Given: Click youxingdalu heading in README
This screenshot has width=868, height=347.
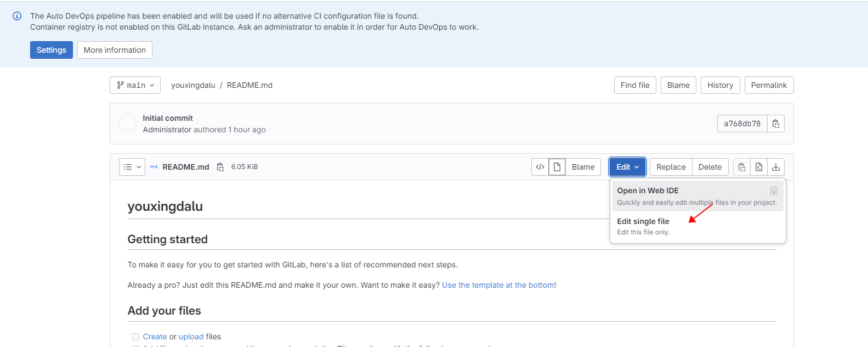Looking at the screenshot, I should [165, 206].
